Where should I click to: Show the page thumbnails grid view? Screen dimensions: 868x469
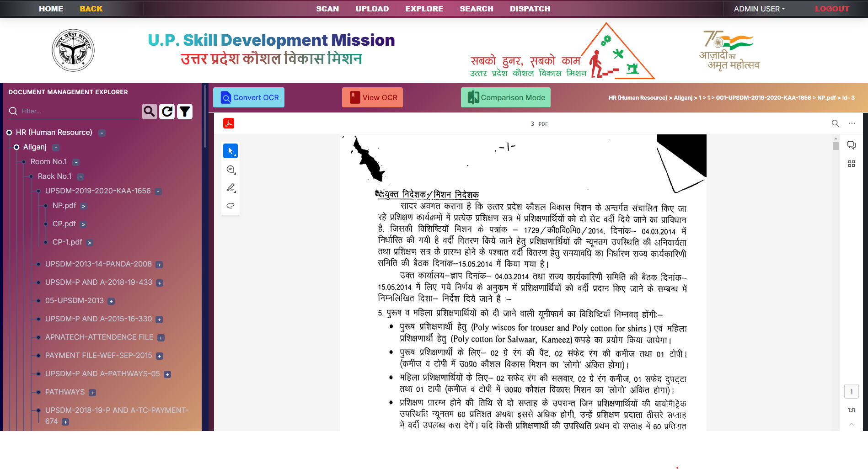click(852, 164)
